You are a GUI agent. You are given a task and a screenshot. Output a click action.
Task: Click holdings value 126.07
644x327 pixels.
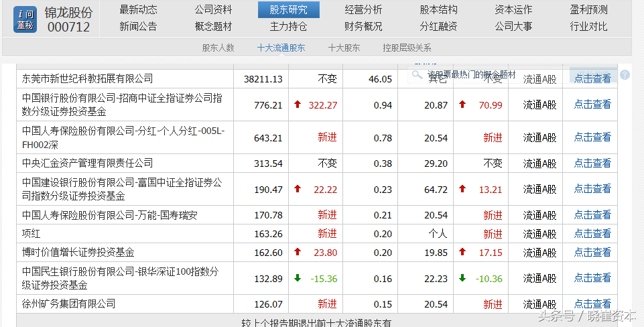tap(268, 304)
